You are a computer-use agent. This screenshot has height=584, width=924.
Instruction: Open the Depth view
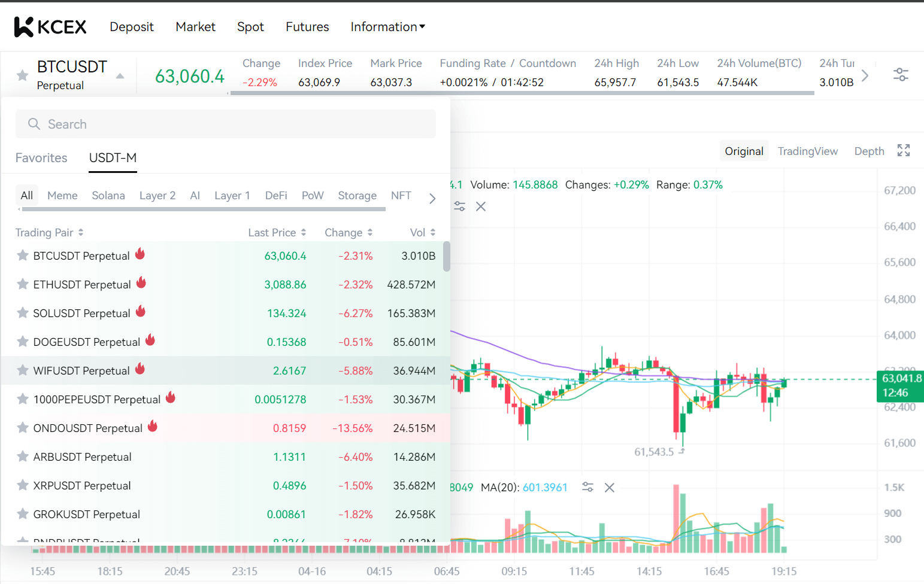[869, 151]
